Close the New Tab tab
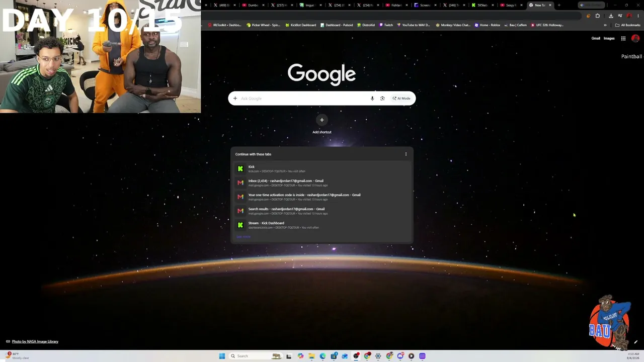Viewport: 644px width, 362px height. pyautogui.click(x=550, y=5)
